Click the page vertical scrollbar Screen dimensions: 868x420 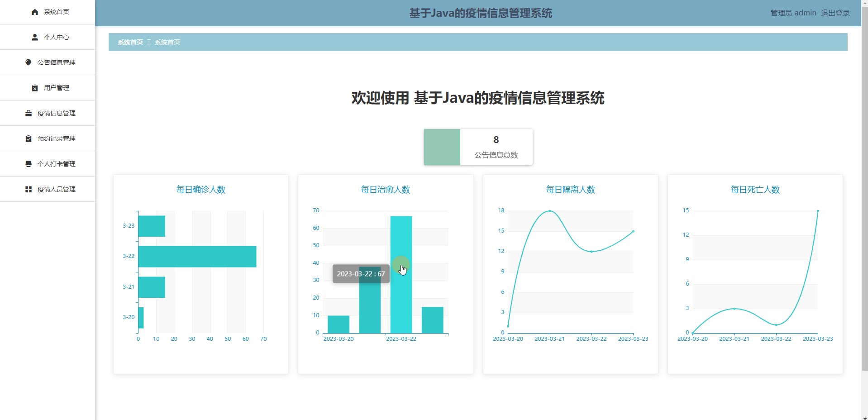click(x=864, y=181)
